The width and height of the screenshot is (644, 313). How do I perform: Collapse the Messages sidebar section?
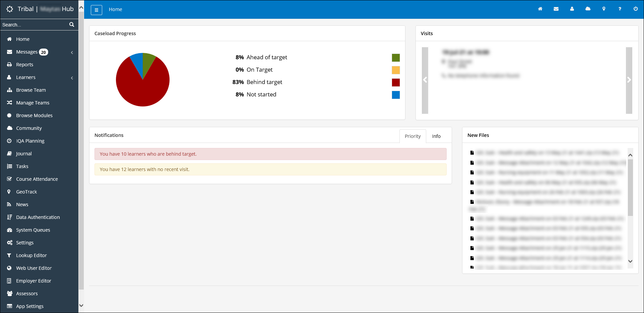click(x=72, y=52)
